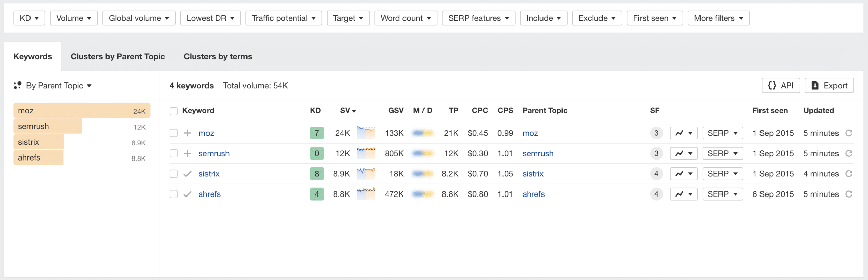This screenshot has height=280, width=868.
Task: Tick the checkbox for moz row
Action: click(x=174, y=133)
